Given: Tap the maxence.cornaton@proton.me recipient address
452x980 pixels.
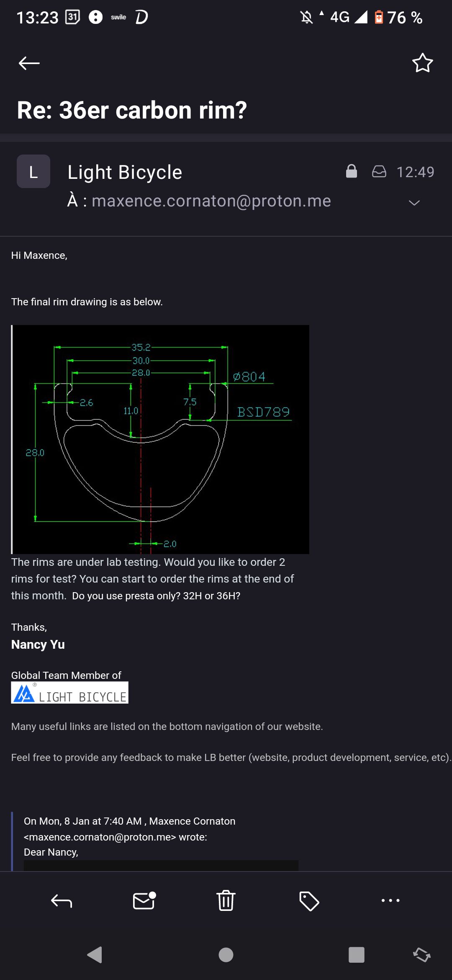Looking at the screenshot, I should pyautogui.click(x=211, y=201).
